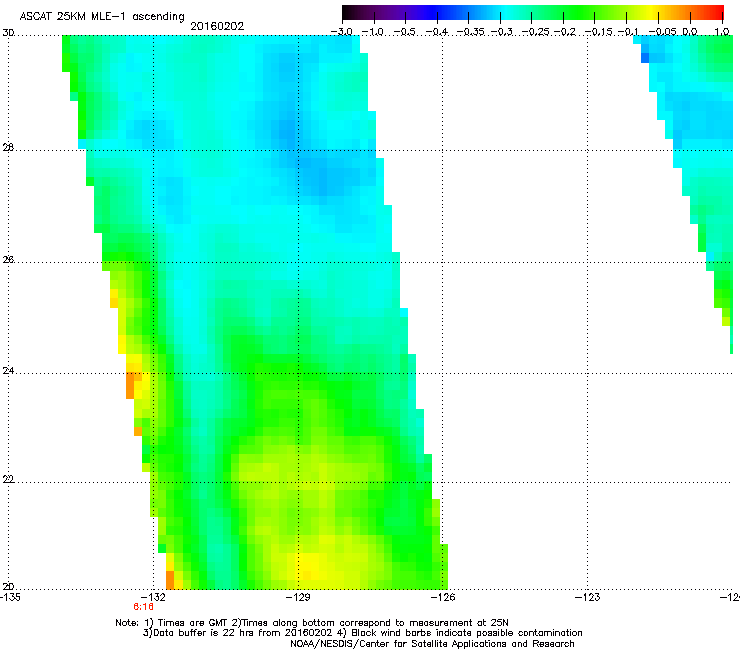The height and width of the screenshot is (650, 740).
Task: Click the "-0.15" color scale label
Action: [x=598, y=32]
